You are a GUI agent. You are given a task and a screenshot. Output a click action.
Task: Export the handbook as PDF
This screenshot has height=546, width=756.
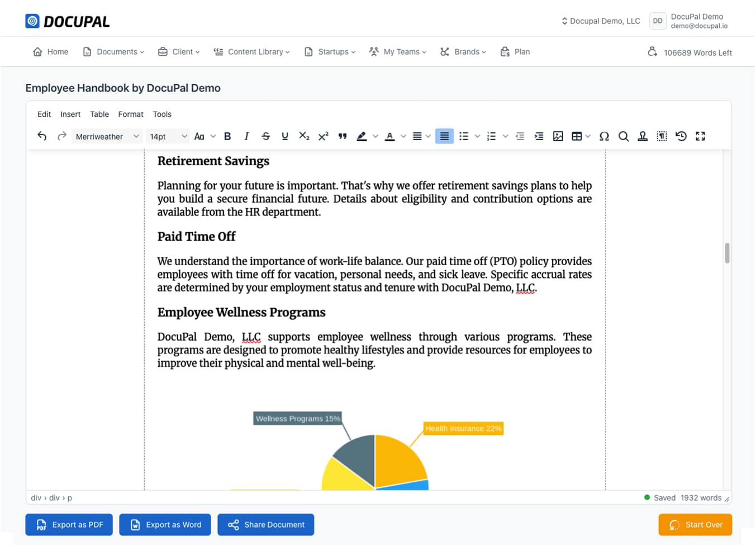[x=69, y=524]
